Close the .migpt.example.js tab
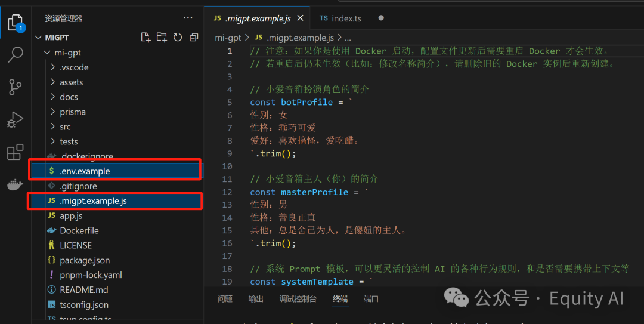The height and width of the screenshot is (324, 644). click(x=300, y=18)
